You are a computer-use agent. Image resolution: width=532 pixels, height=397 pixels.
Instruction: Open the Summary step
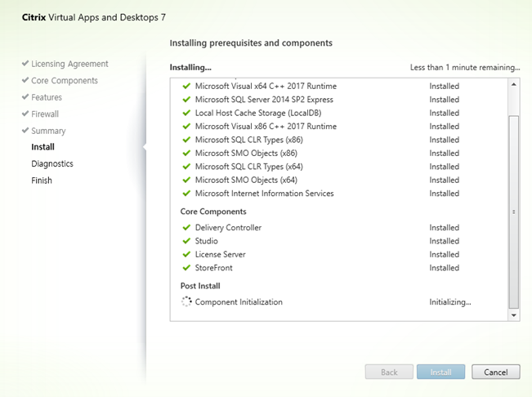click(x=48, y=131)
